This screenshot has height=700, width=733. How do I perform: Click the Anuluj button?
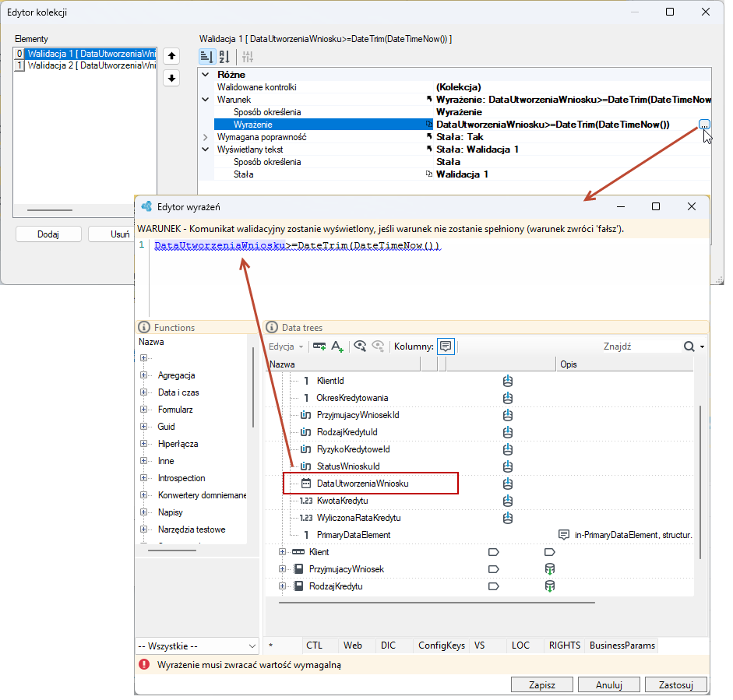608,685
